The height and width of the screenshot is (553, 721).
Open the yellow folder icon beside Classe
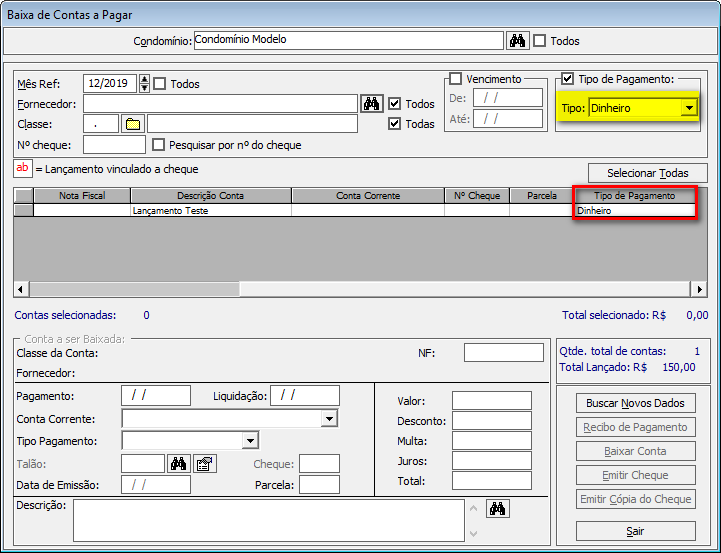(133, 124)
